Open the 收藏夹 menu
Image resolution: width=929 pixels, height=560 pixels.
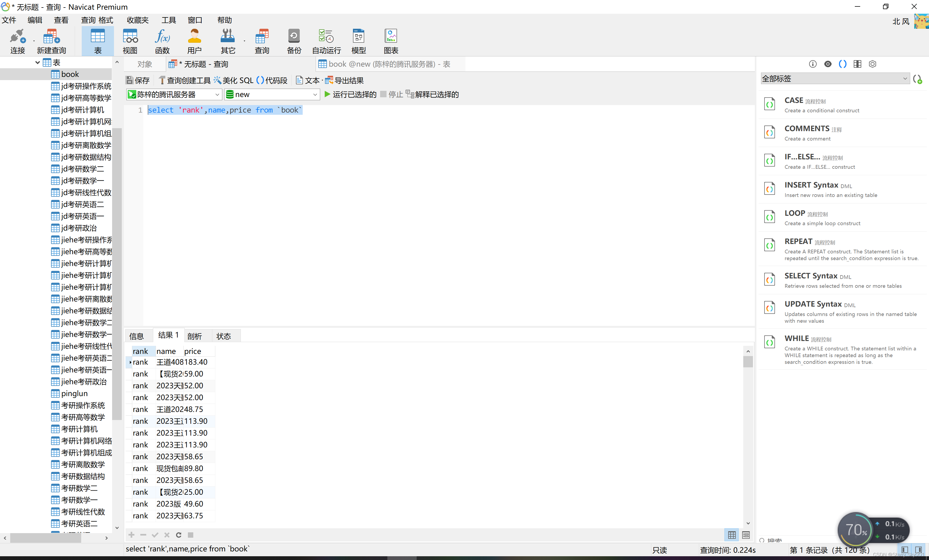tap(138, 20)
